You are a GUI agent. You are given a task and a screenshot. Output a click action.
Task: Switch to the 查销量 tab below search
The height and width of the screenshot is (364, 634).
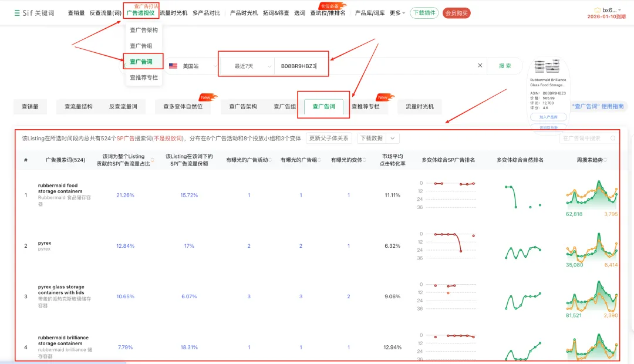pos(30,106)
